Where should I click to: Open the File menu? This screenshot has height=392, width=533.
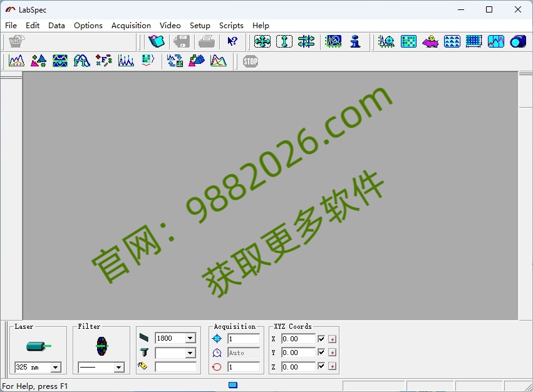[x=11, y=26]
